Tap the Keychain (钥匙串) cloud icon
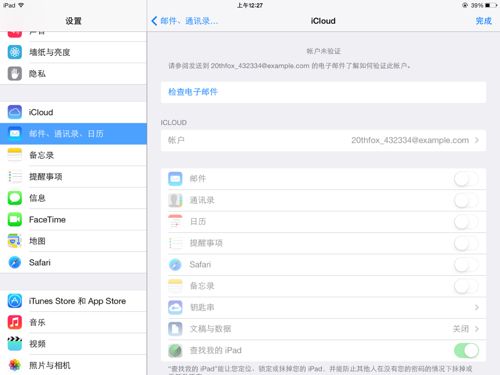 [x=175, y=307]
